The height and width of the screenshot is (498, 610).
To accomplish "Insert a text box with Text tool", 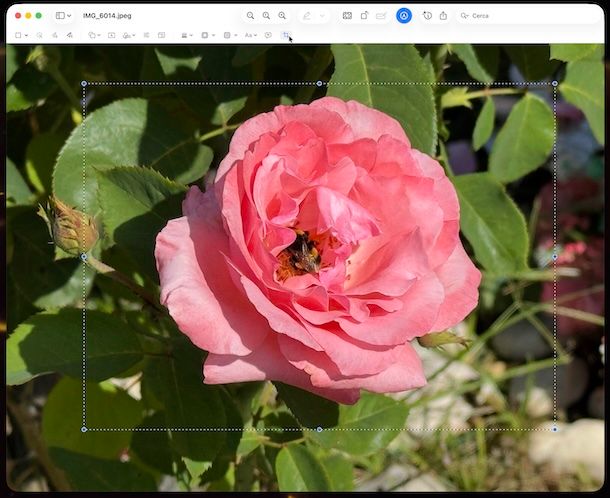I will pos(111,35).
